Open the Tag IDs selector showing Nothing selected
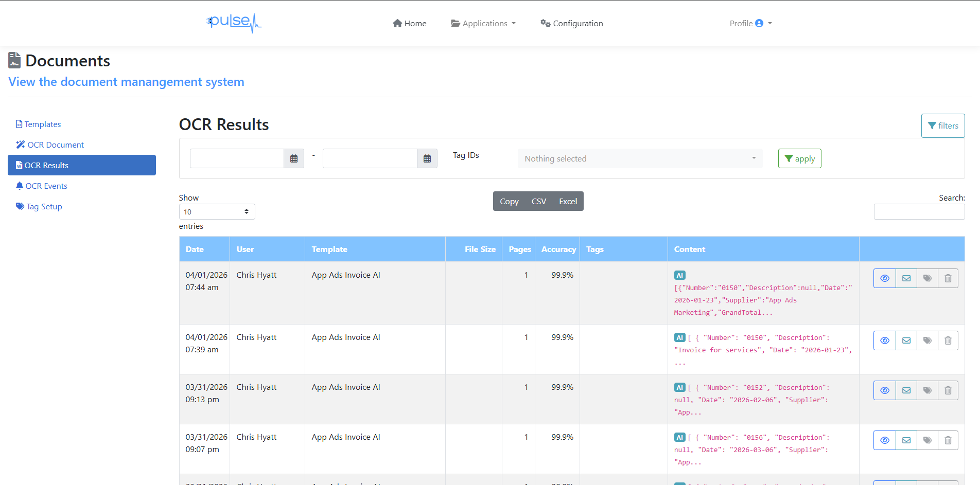 click(x=639, y=158)
